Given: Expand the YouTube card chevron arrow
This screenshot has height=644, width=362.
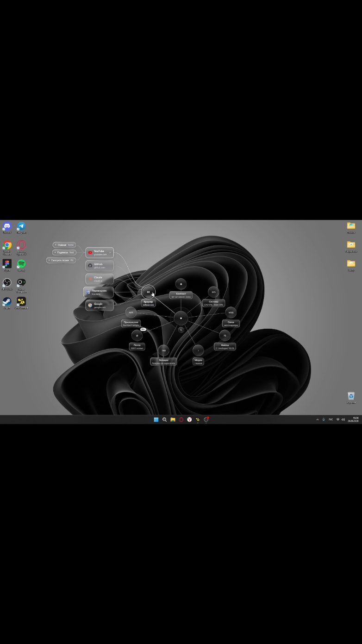Looking at the screenshot, I should [x=110, y=253].
